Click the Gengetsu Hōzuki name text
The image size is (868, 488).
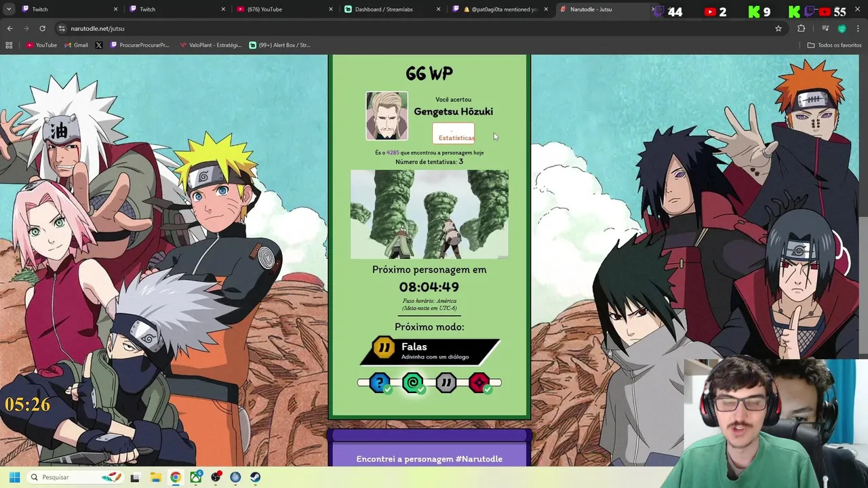[x=454, y=112]
